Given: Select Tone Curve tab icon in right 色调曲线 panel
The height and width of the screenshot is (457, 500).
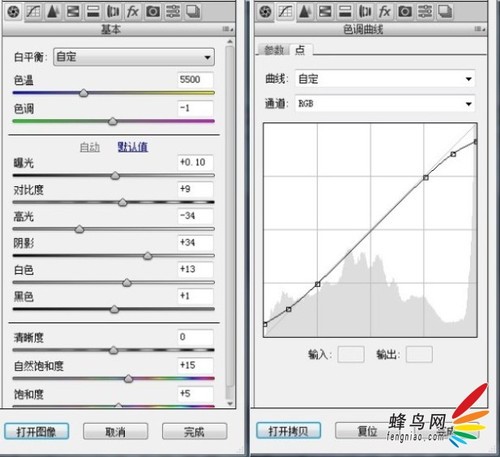Looking at the screenshot, I should [x=285, y=12].
